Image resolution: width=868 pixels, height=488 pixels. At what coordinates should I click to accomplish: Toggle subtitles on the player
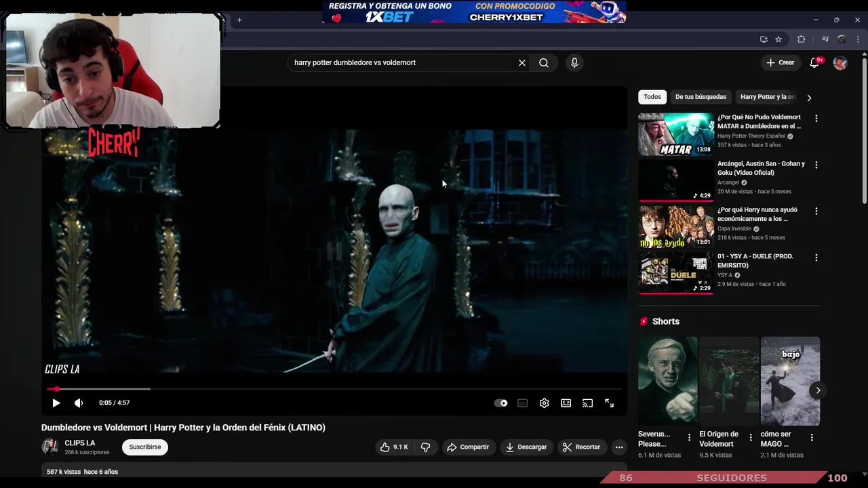click(x=523, y=403)
